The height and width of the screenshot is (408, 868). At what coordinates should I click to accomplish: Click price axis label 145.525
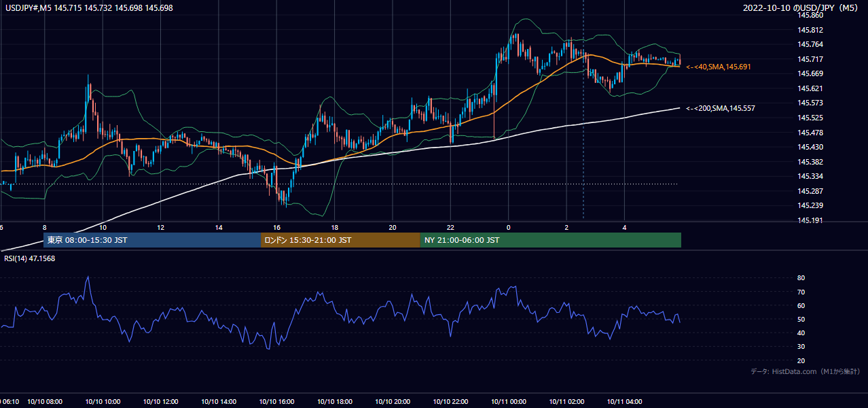pyautogui.click(x=810, y=118)
